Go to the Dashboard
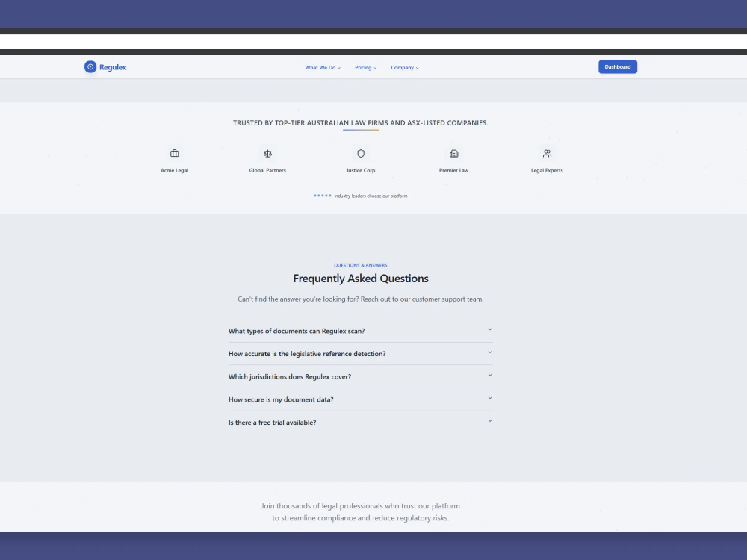 click(618, 67)
